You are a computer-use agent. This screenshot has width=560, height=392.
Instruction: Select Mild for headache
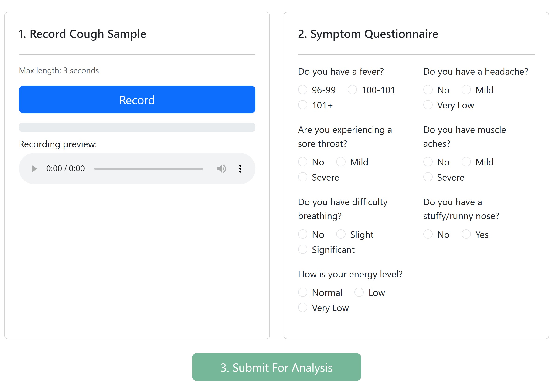click(466, 90)
